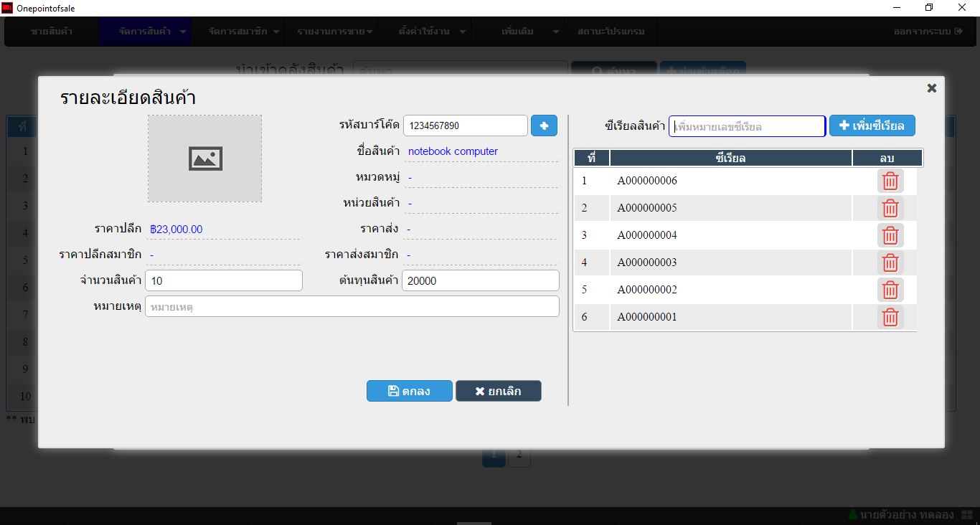
Task: Close the product details dialog
Action: click(x=931, y=88)
